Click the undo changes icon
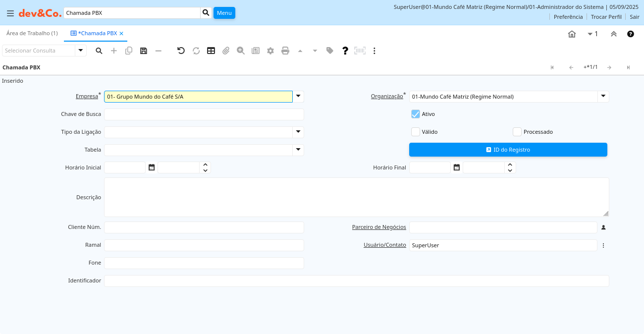This screenshot has width=644, height=334. (181, 51)
